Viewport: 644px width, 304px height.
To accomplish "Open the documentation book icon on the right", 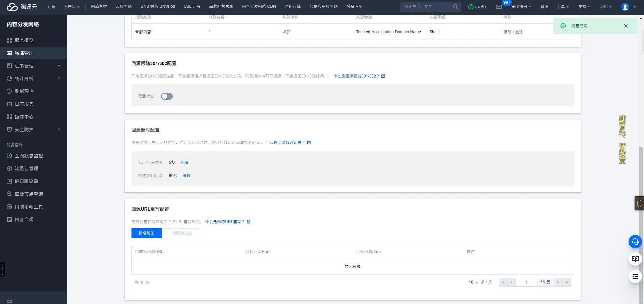I will [635, 259].
